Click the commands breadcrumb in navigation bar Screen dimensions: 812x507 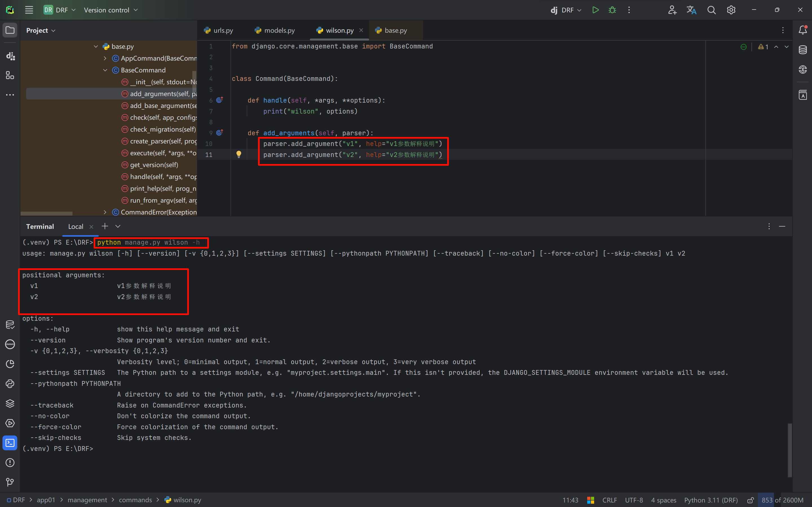pyautogui.click(x=135, y=500)
